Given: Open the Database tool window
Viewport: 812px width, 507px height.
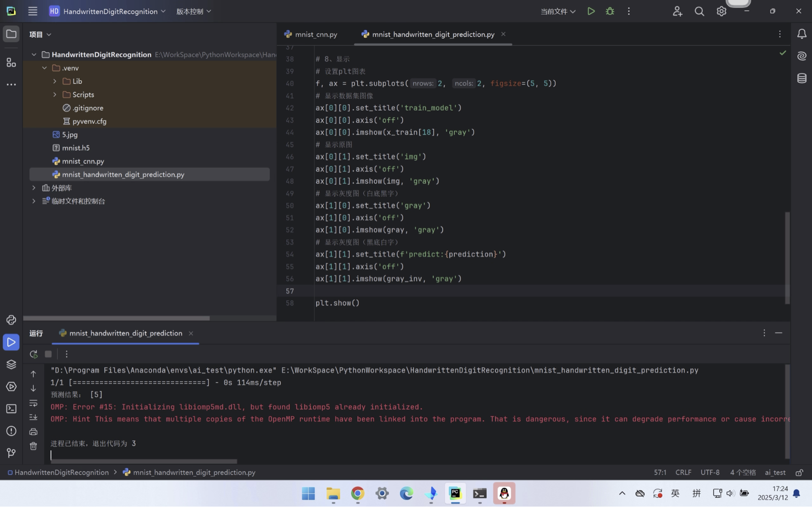Looking at the screenshot, I should (x=802, y=78).
